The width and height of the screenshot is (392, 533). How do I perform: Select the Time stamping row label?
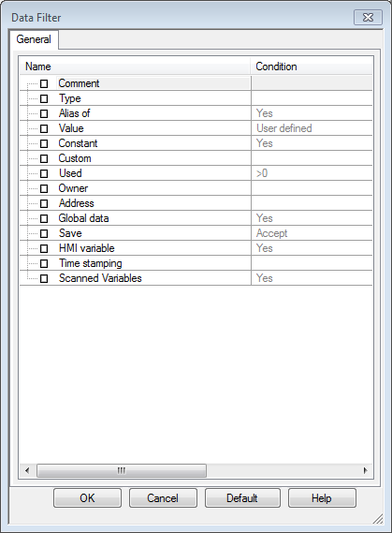(90, 263)
